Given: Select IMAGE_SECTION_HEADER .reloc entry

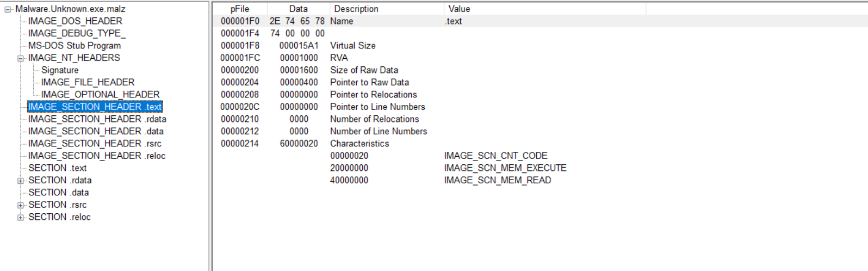Looking at the screenshot, I should click(x=97, y=156).
